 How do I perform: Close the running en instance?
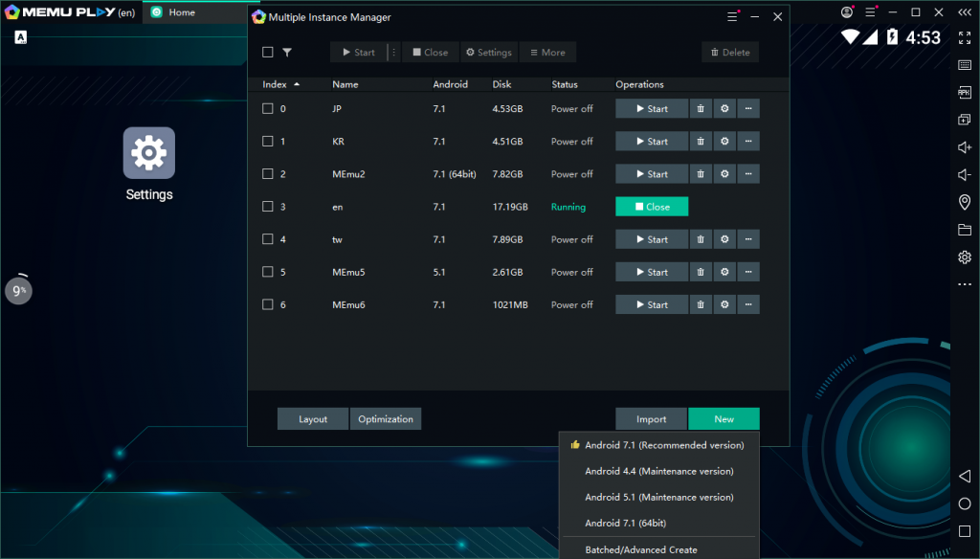[652, 207]
